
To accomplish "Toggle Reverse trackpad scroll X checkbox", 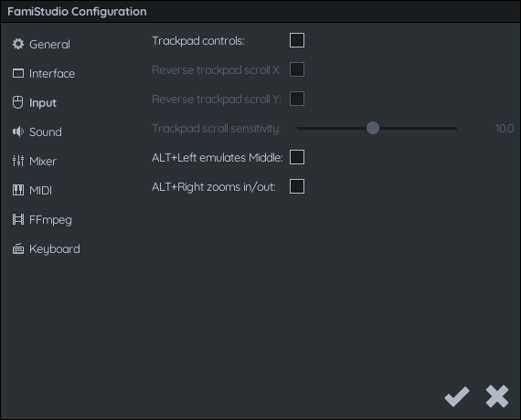I will (297, 69).
